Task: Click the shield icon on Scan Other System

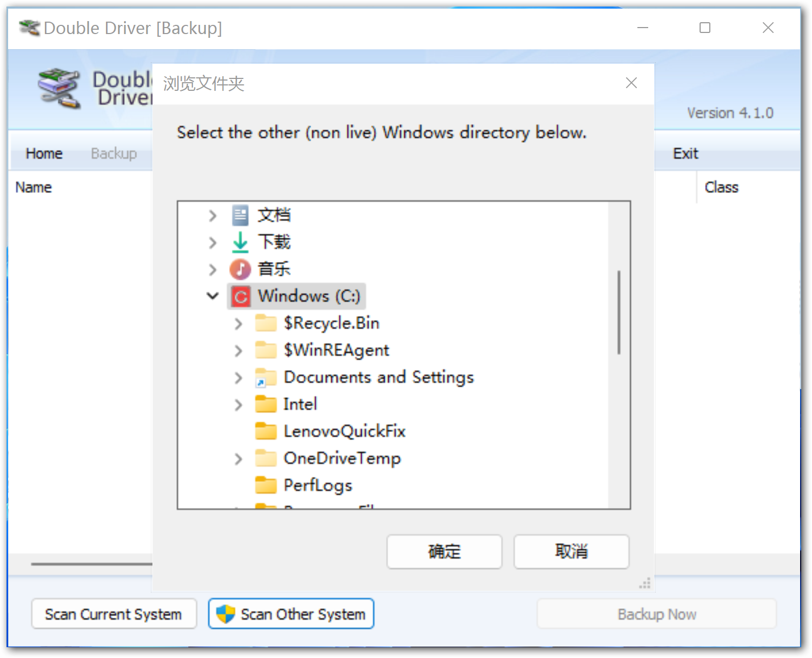Action: coord(225,614)
